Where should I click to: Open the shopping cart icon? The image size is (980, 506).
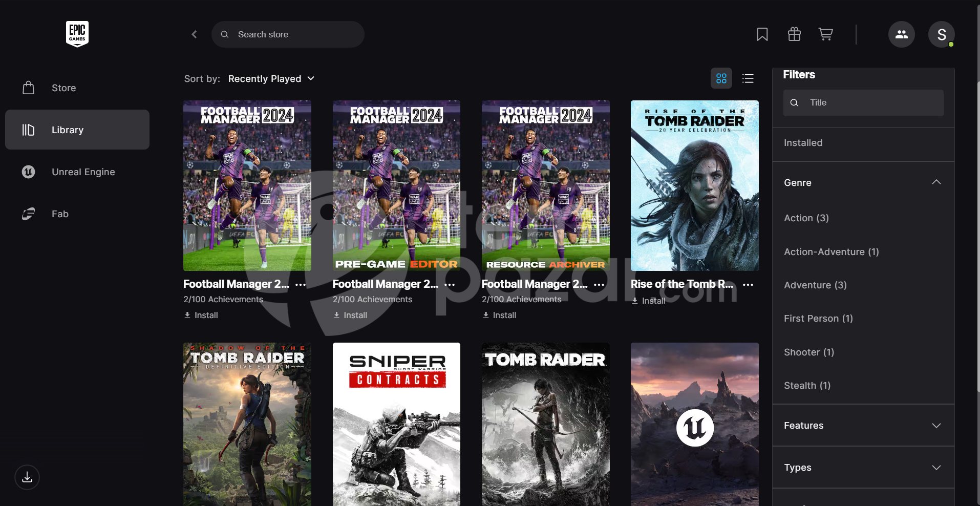pyautogui.click(x=826, y=34)
